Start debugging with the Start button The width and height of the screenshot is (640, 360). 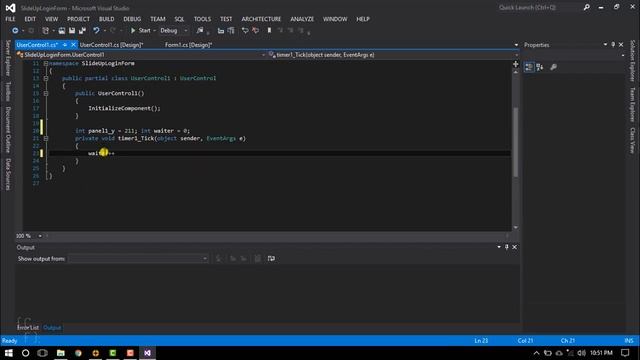click(x=140, y=31)
